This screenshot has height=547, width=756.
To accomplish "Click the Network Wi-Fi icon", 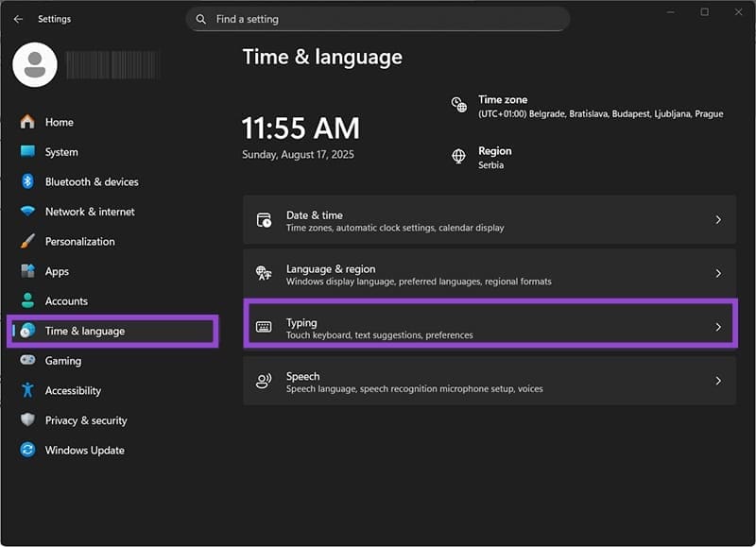I will tap(27, 211).
